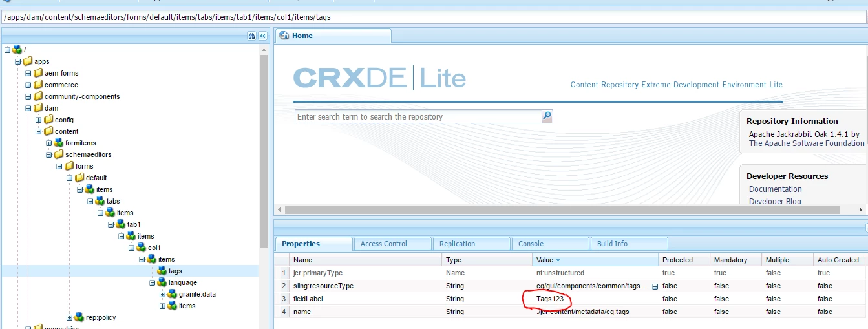Click the root node icon
This screenshot has width=868, height=329.
[x=17, y=50]
